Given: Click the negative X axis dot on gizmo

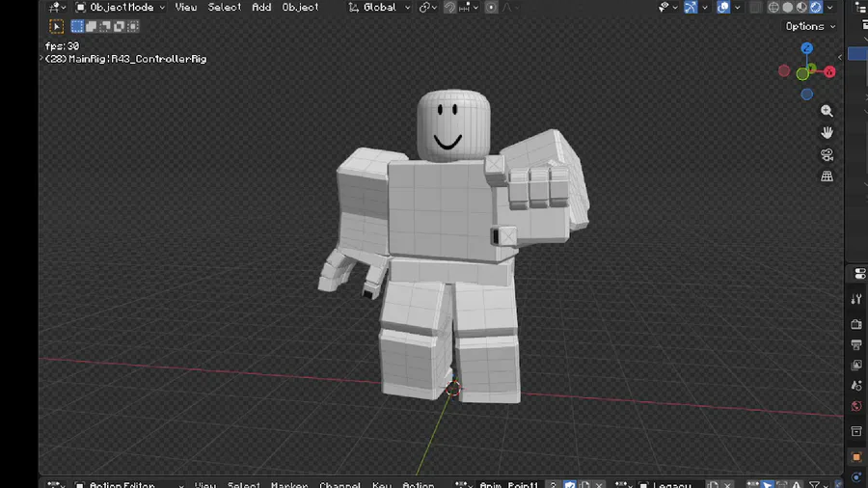Looking at the screenshot, I should click(784, 70).
